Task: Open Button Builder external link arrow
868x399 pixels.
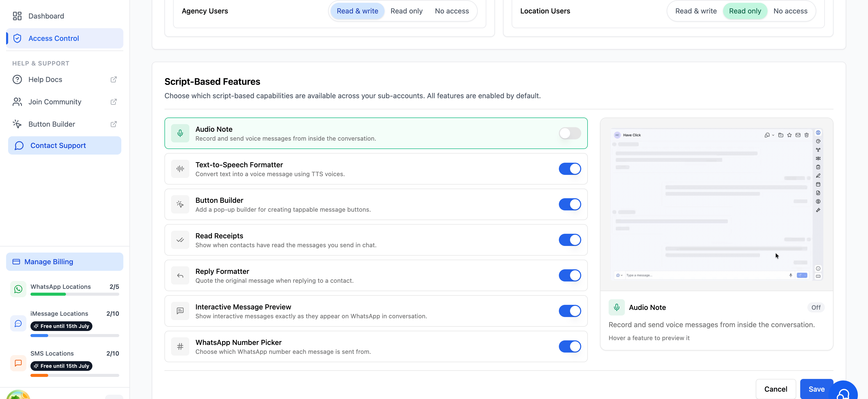Action: (x=113, y=124)
